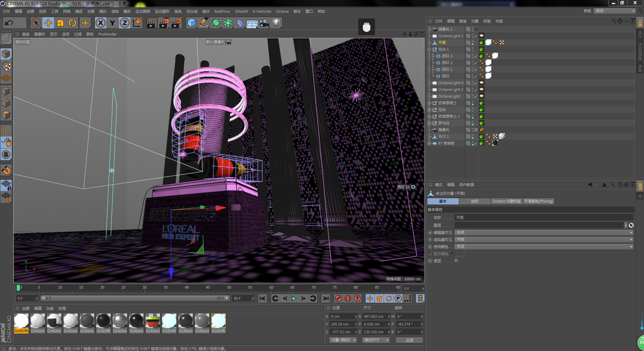Play the animation forward
The image size is (644, 351).
[x=294, y=298]
